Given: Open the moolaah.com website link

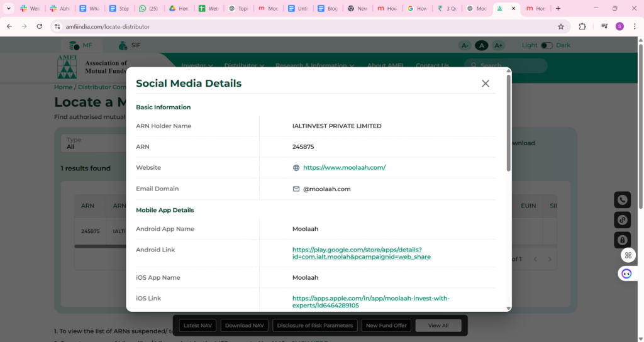Looking at the screenshot, I should coord(344,167).
